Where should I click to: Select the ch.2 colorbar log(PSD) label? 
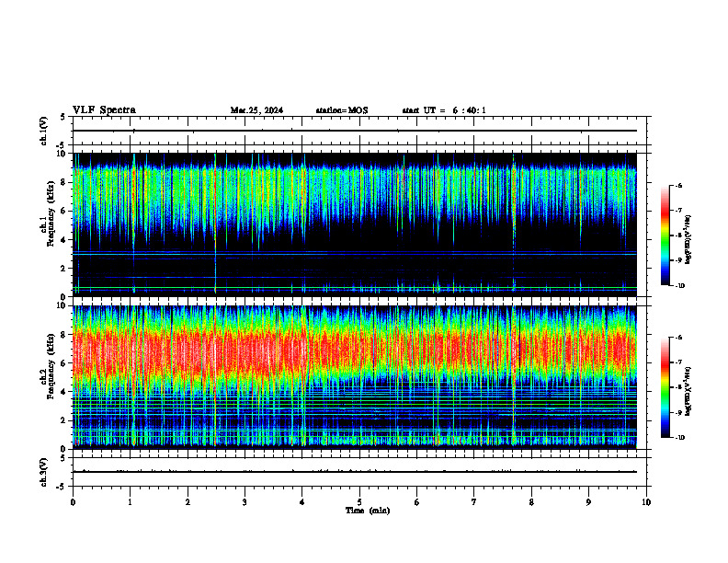tap(688, 391)
